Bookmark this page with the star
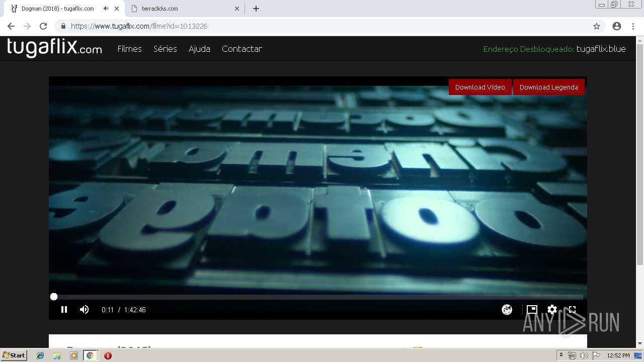Image resolution: width=644 pixels, height=362 pixels. tap(597, 26)
